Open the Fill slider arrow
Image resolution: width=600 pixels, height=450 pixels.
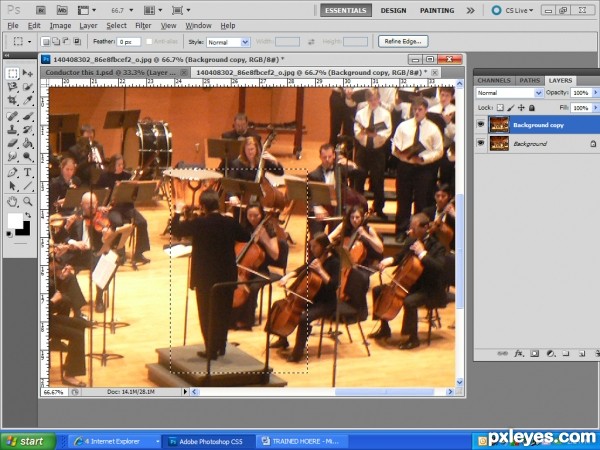click(595, 108)
